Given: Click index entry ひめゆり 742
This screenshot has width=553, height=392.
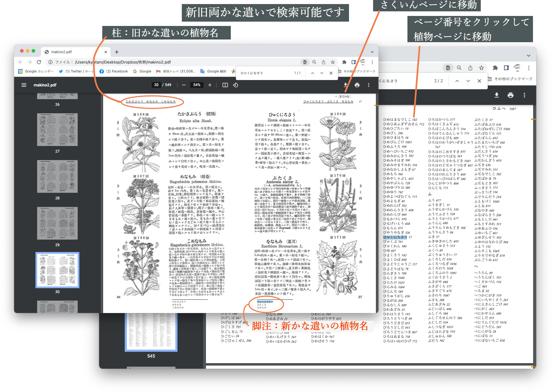Looking at the screenshot, I should (x=393, y=192).
